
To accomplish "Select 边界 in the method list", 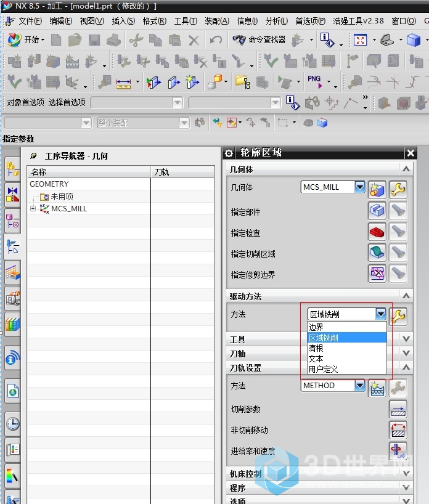I will (x=346, y=327).
